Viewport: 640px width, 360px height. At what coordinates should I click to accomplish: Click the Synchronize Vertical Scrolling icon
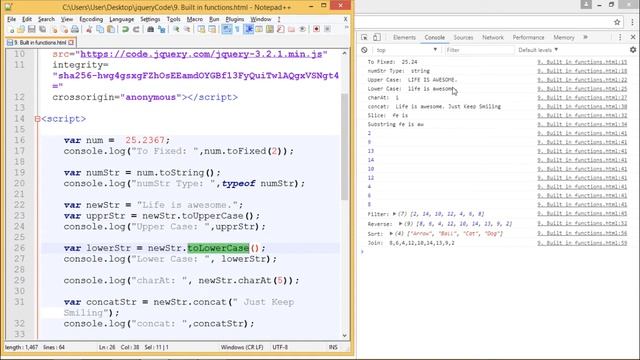click(201, 29)
